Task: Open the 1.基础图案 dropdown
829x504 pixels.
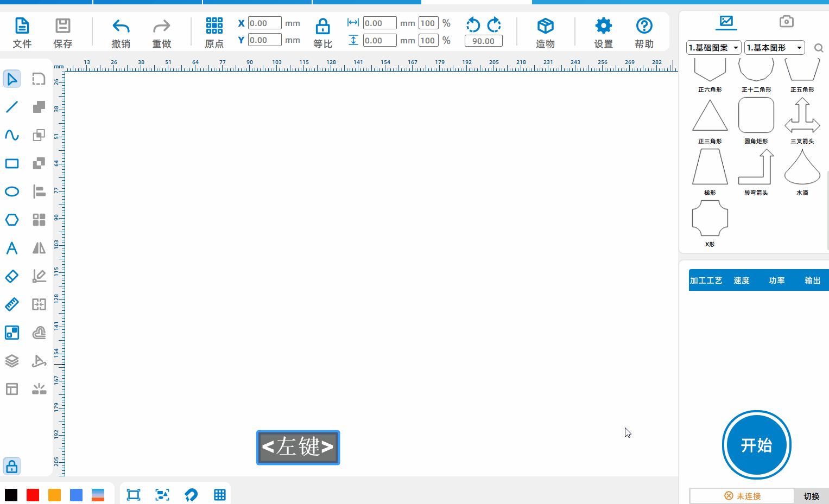Action: click(x=714, y=48)
